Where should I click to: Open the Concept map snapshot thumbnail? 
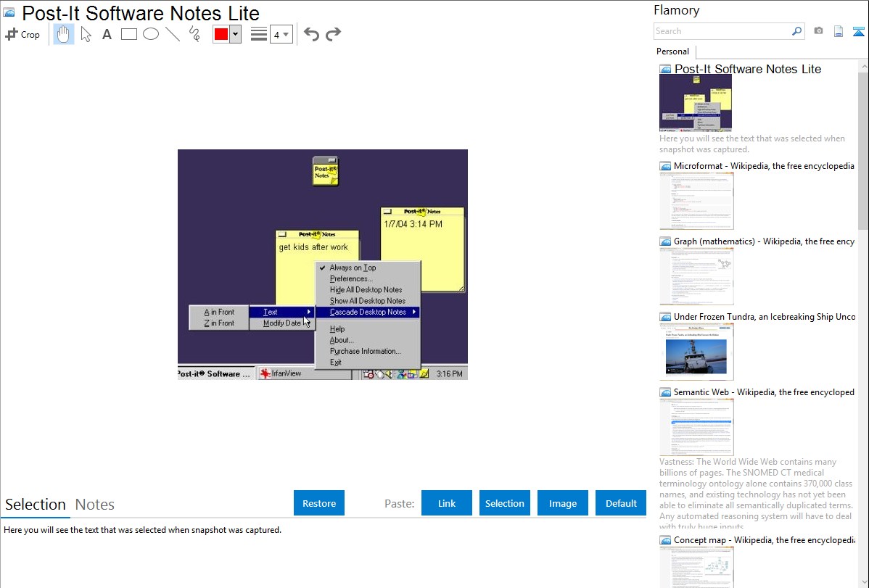pos(696,568)
